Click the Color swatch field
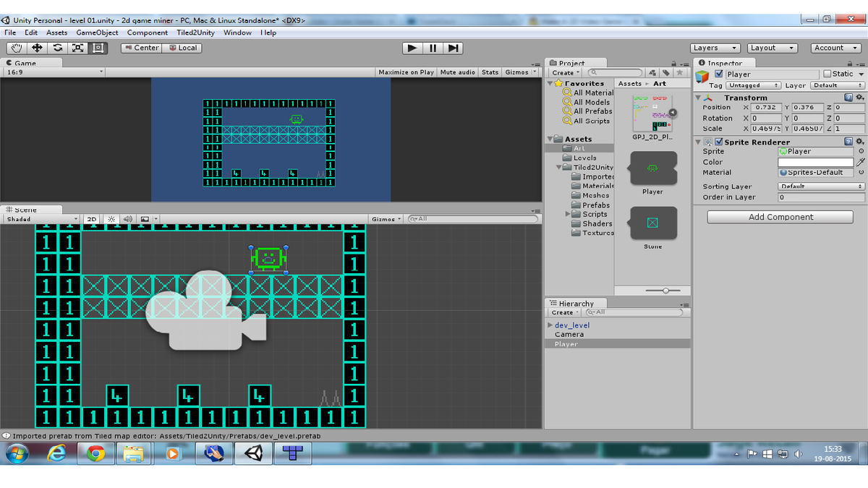This screenshot has height=488, width=868. [x=816, y=163]
